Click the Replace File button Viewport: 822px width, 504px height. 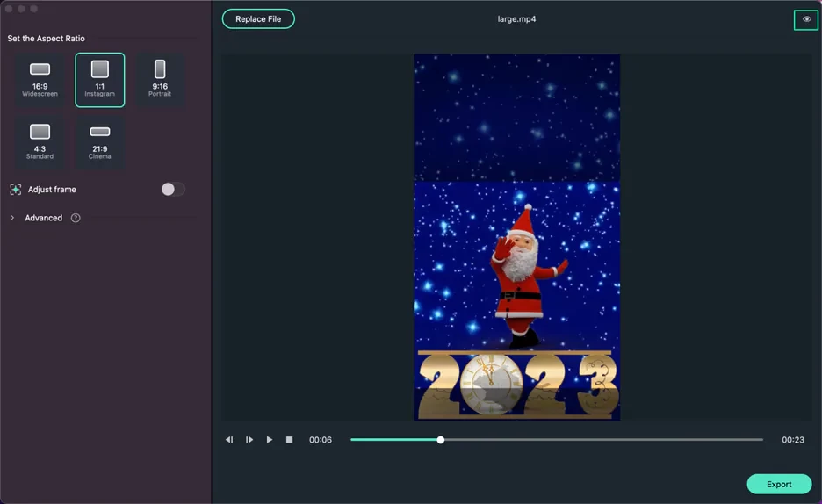click(258, 19)
